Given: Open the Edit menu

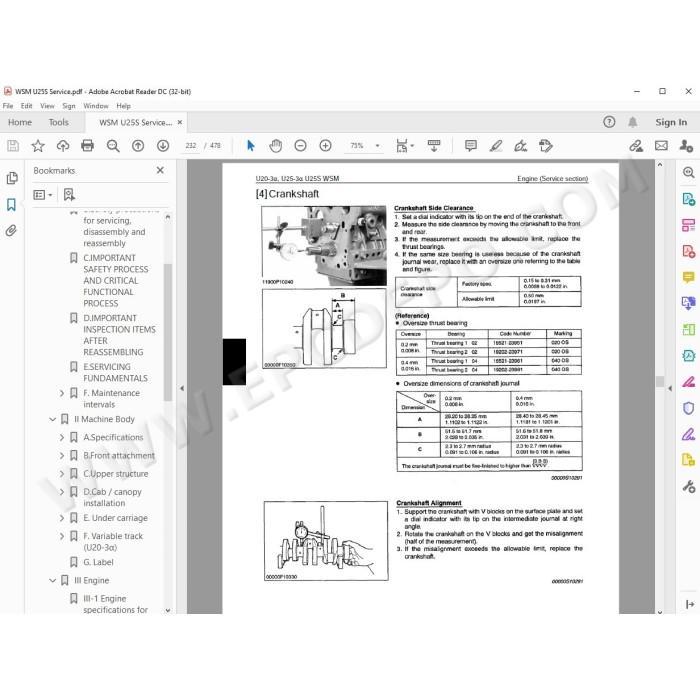Looking at the screenshot, I should [x=26, y=106].
